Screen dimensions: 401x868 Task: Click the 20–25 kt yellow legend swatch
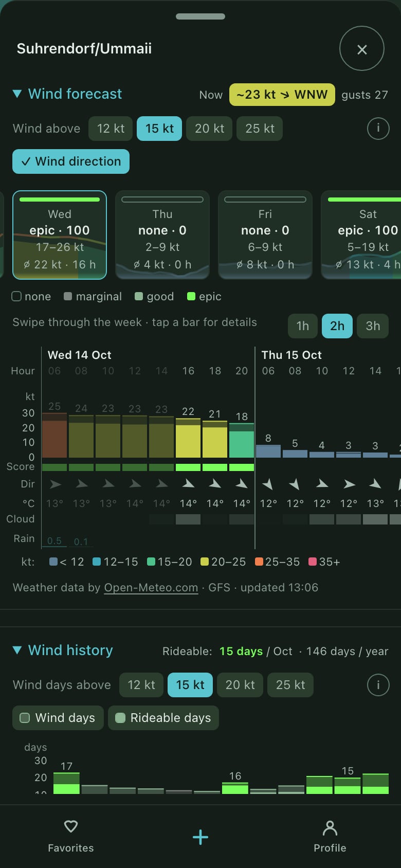click(x=205, y=562)
